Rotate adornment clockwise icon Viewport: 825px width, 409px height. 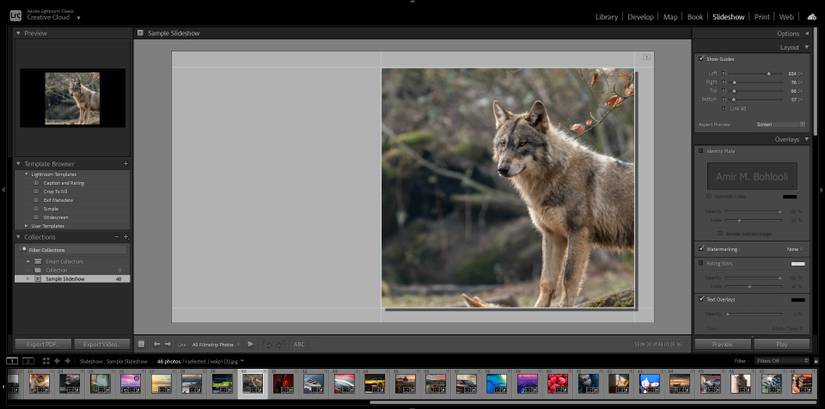click(x=281, y=345)
